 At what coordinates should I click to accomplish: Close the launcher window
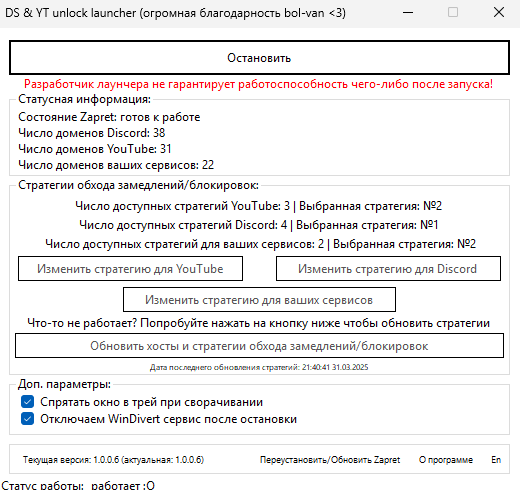[499, 13]
